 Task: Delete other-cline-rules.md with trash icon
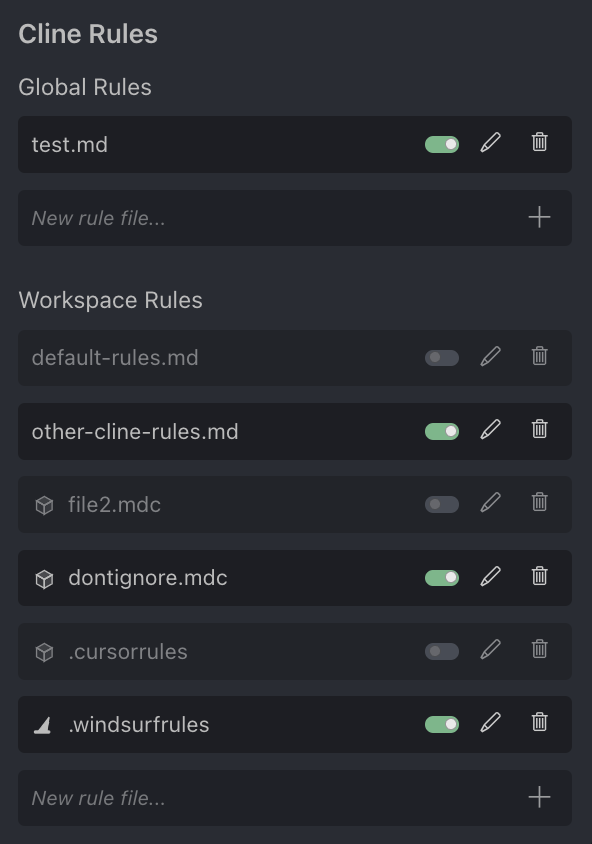[539, 429]
